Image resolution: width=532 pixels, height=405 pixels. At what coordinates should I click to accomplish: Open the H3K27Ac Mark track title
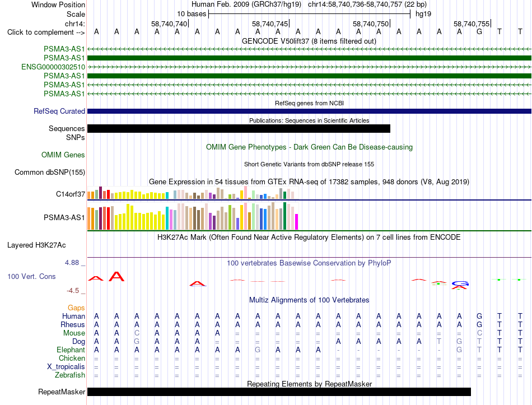coord(309,237)
